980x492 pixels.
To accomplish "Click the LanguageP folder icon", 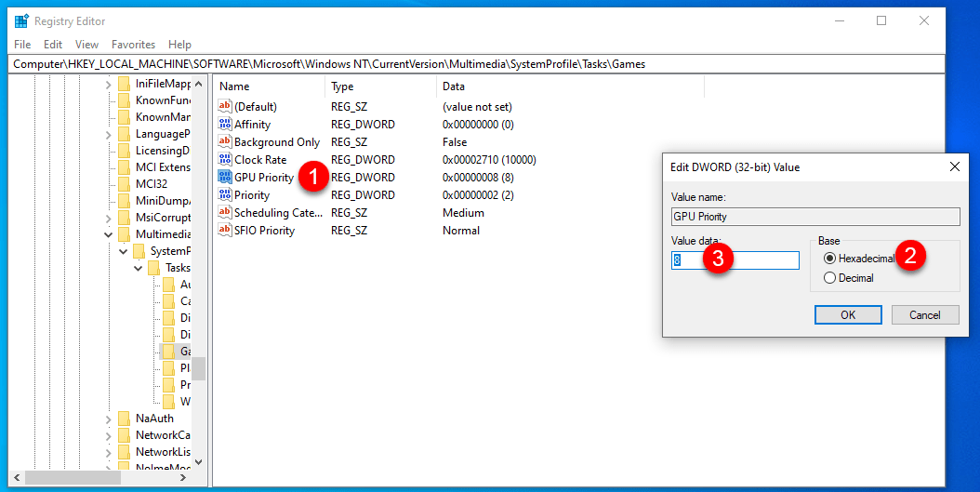I will (125, 134).
